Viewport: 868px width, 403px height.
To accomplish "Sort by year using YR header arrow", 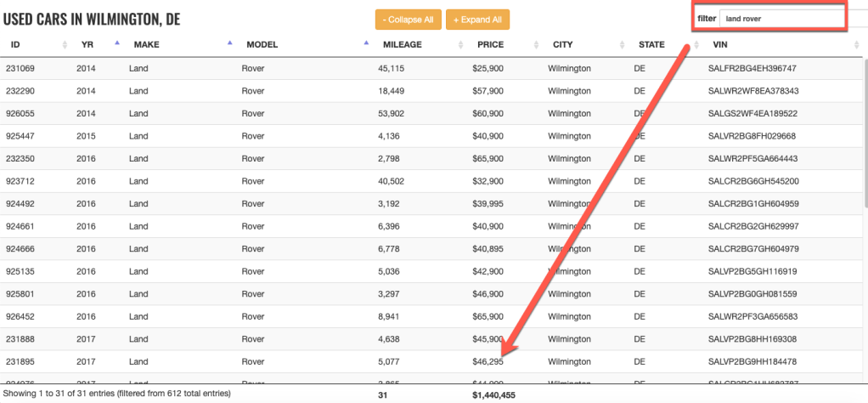I will pyautogui.click(x=116, y=43).
